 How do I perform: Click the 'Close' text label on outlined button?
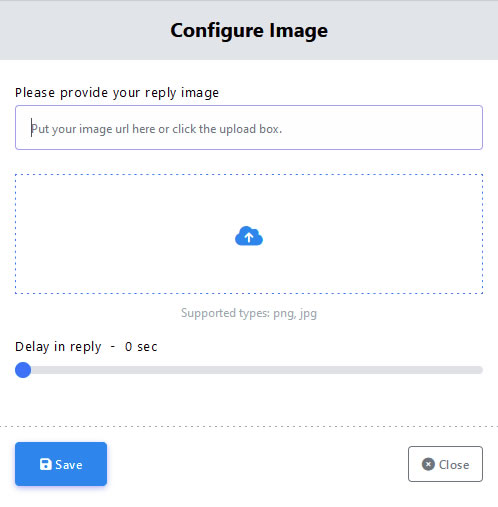(454, 465)
